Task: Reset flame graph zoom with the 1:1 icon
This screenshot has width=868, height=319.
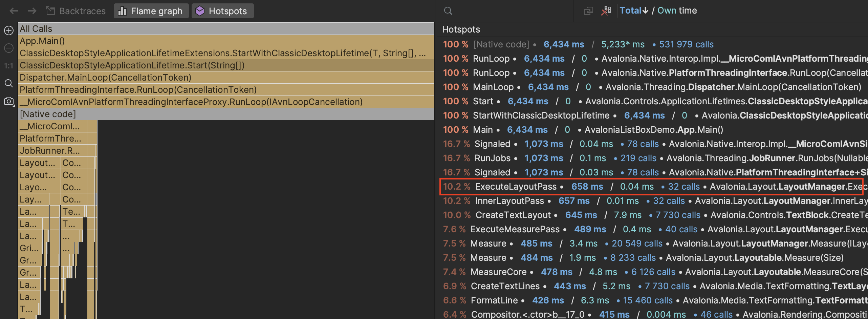Action: point(8,65)
